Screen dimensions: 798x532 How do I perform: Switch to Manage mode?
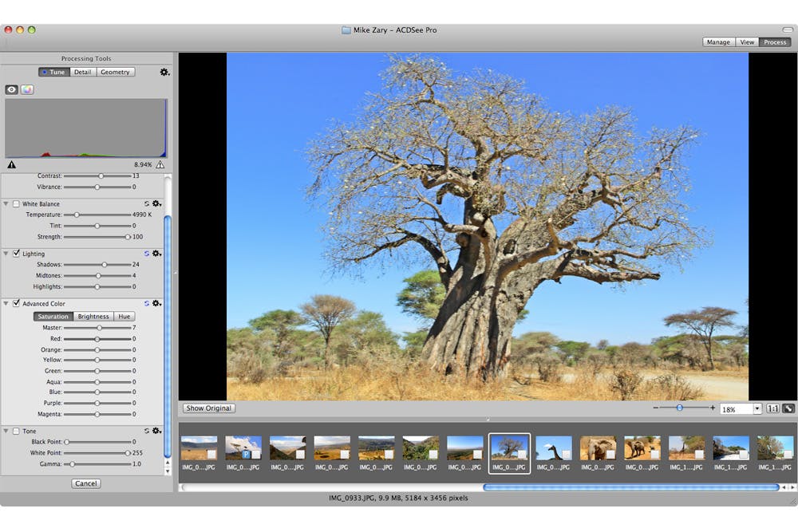719,42
